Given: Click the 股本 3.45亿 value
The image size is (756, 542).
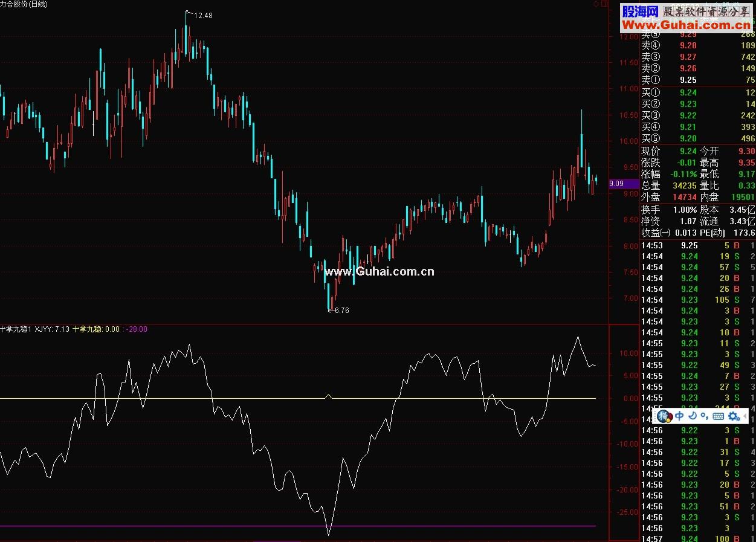Looking at the screenshot, I should point(743,210).
